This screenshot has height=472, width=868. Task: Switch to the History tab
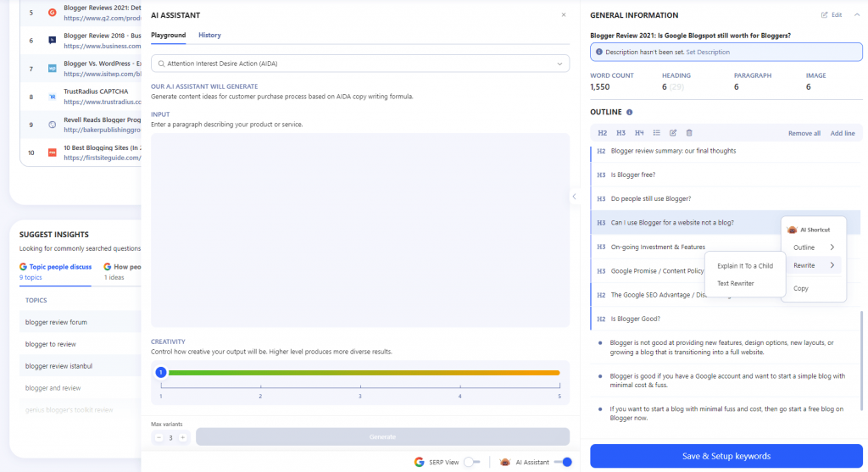209,35
